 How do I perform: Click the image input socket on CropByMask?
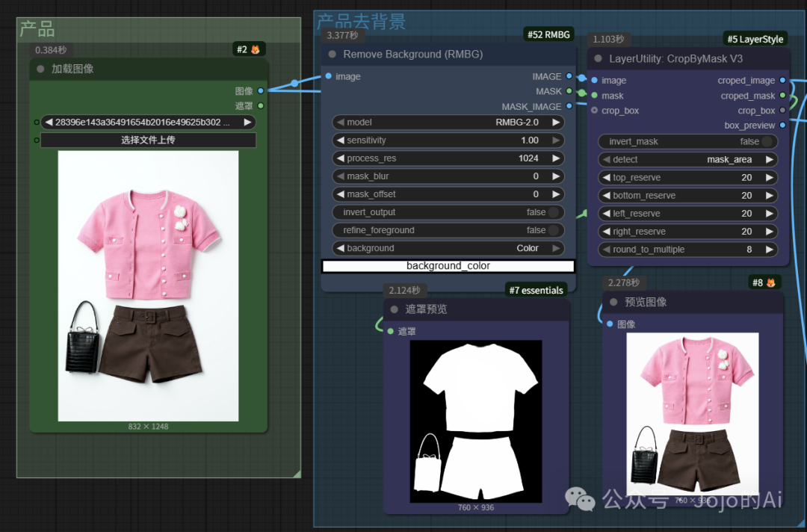pos(595,80)
